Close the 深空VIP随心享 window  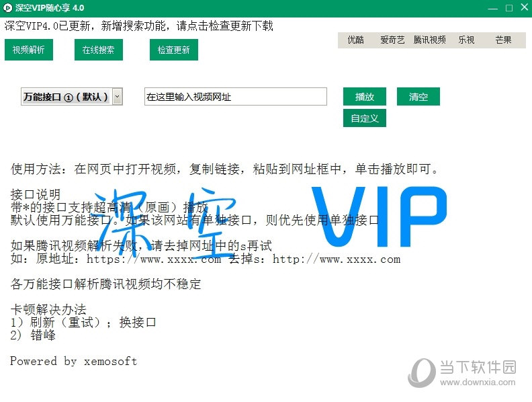click(525, 7)
